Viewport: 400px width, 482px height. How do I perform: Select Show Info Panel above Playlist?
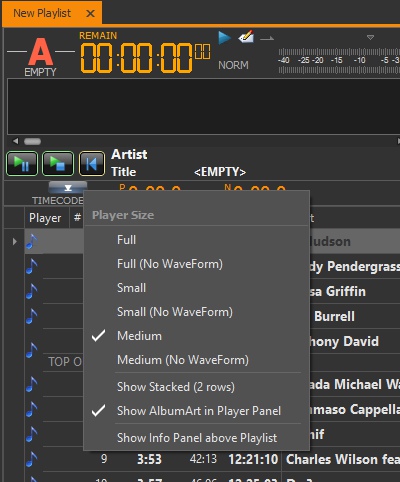click(x=196, y=437)
